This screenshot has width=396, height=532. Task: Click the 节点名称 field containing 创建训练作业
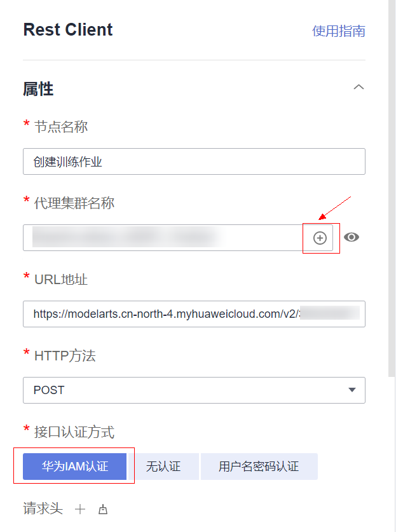click(194, 161)
